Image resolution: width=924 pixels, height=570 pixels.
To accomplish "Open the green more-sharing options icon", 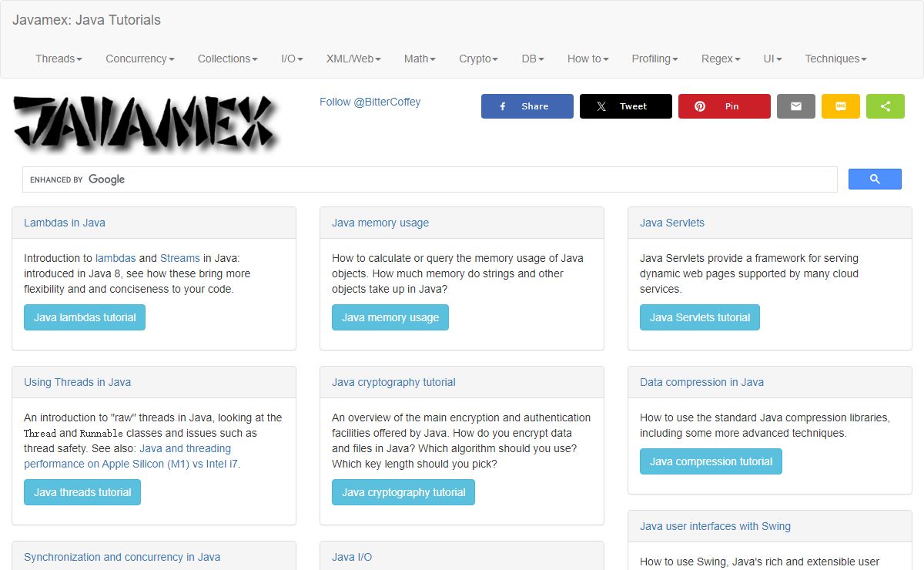I will click(885, 106).
